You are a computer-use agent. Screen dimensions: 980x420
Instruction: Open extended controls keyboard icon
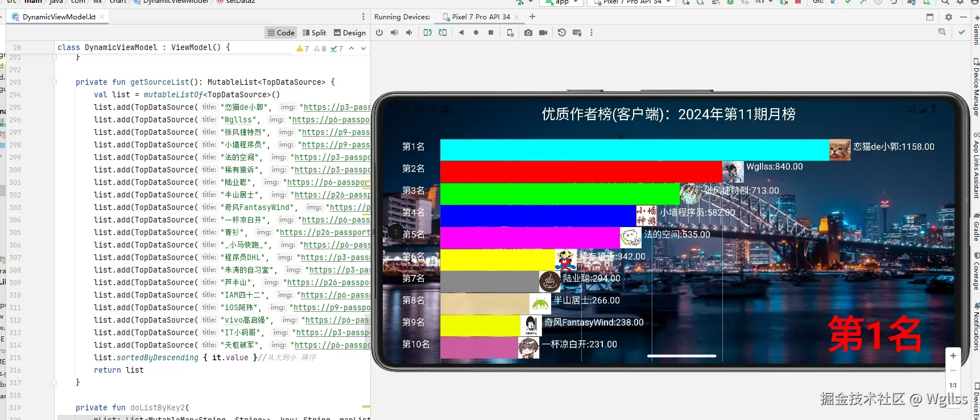click(x=577, y=32)
